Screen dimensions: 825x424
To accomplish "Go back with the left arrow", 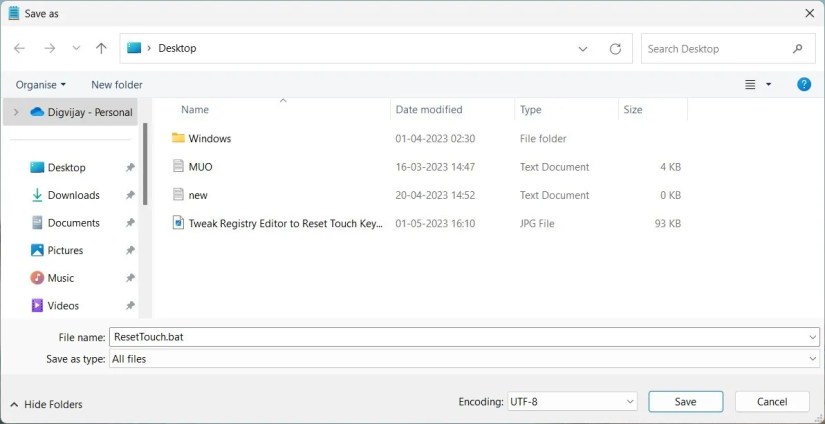I will pos(19,48).
